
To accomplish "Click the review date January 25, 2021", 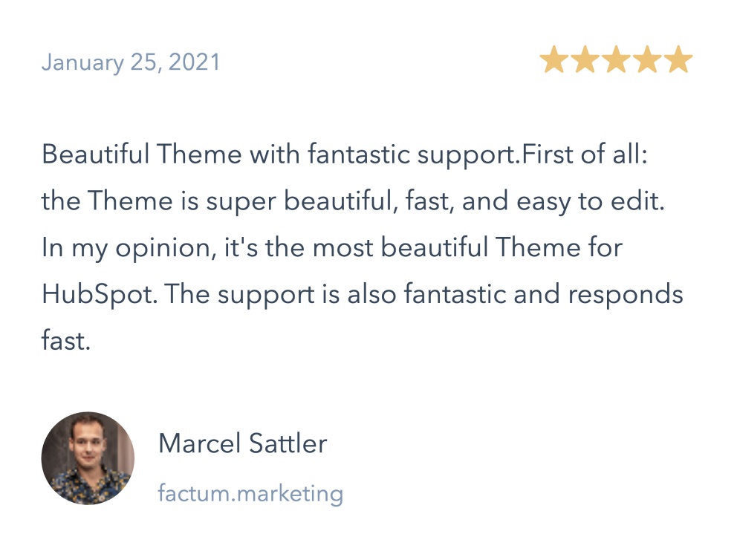I will tap(131, 62).
